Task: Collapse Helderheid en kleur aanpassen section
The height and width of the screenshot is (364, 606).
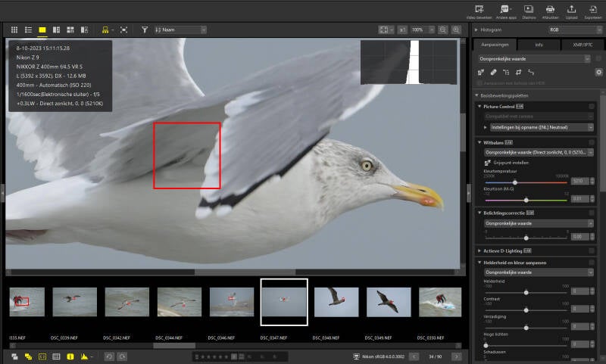Action: (479, 263)
